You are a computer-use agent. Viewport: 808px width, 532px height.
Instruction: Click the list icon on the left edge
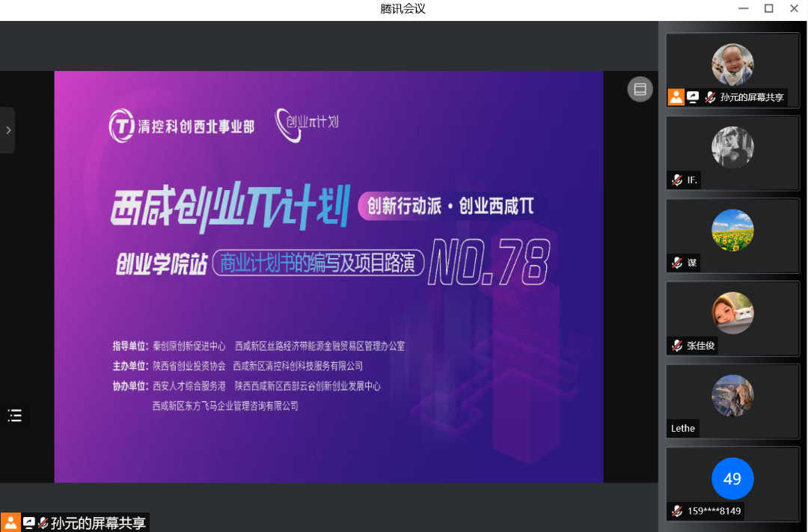(14, 415)
